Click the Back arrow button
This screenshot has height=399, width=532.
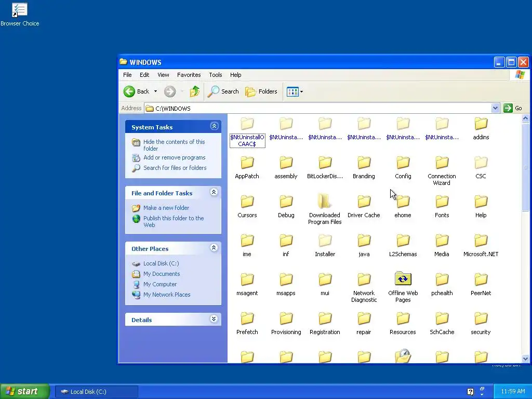[137, 91]
